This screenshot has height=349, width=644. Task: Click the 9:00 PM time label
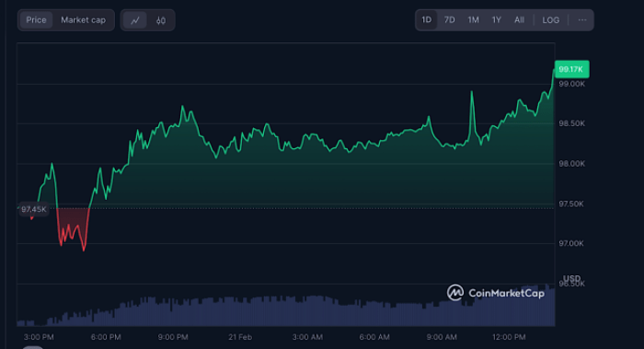click(173, 337)
